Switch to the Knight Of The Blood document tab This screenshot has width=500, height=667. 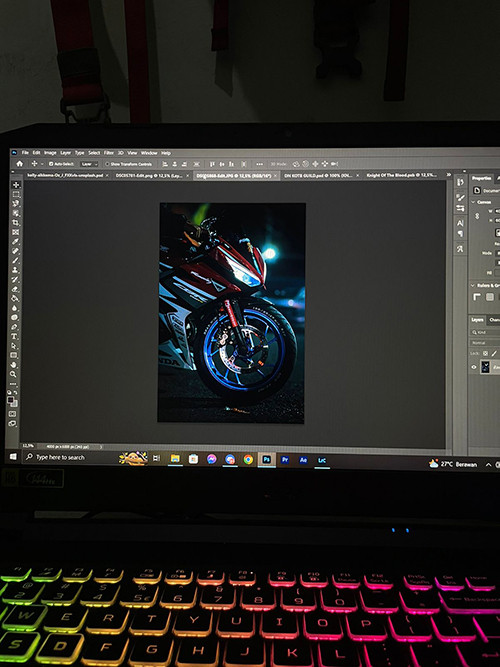[x=401, y=175]
